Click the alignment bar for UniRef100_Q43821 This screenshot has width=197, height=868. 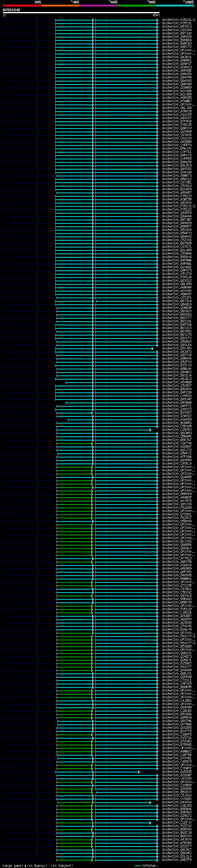tap(107, 57)
